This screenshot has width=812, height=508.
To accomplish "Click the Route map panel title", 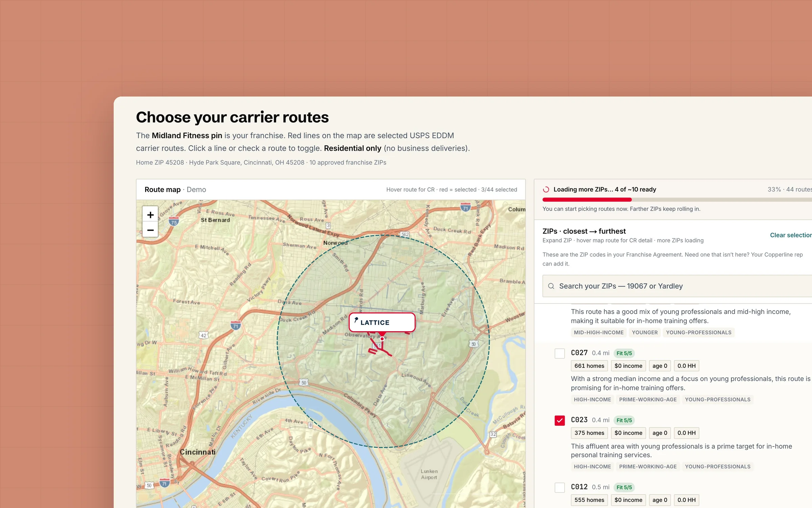I will [162, 190].
